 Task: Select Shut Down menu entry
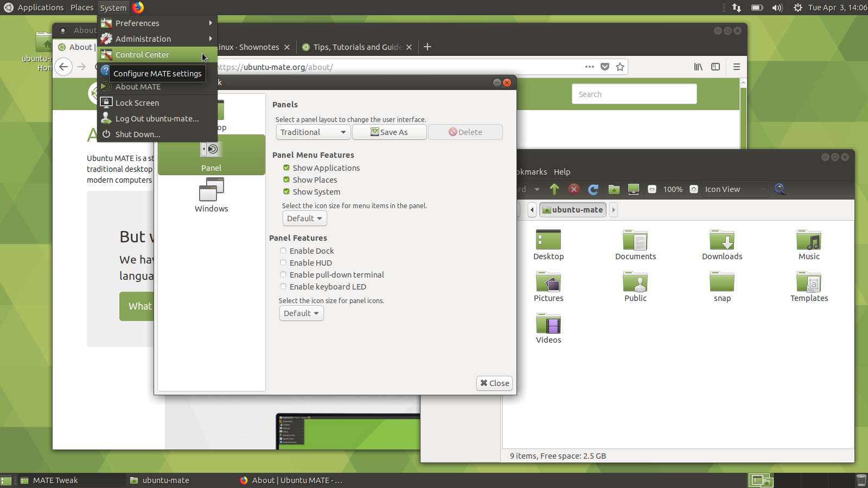(x=157, y=134)
